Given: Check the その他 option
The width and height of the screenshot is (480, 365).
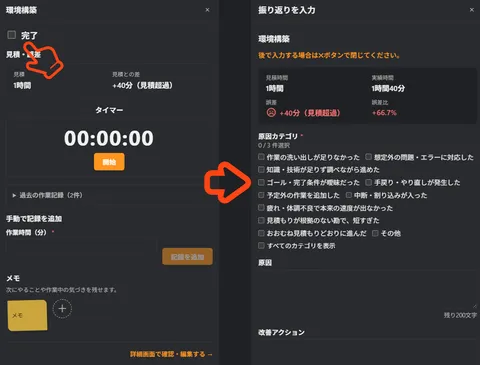Looking at the screenshot, I should [375, 233].
